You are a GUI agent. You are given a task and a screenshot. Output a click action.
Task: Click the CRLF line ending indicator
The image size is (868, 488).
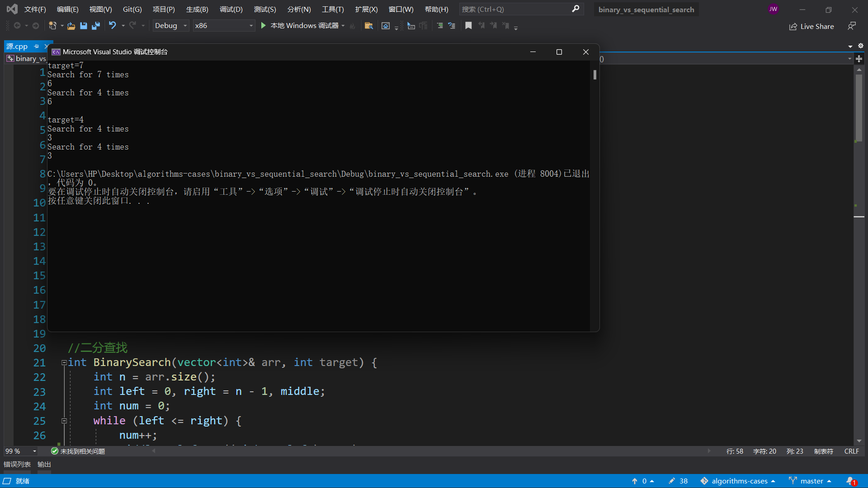(x=851, y=451)
